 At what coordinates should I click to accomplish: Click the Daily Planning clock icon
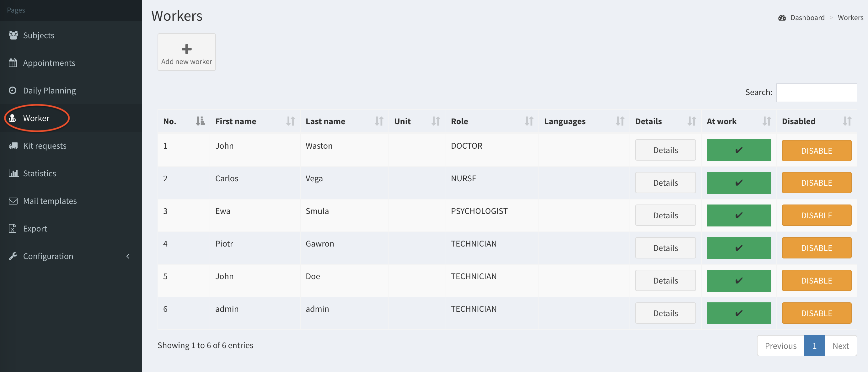pos(13,90)
